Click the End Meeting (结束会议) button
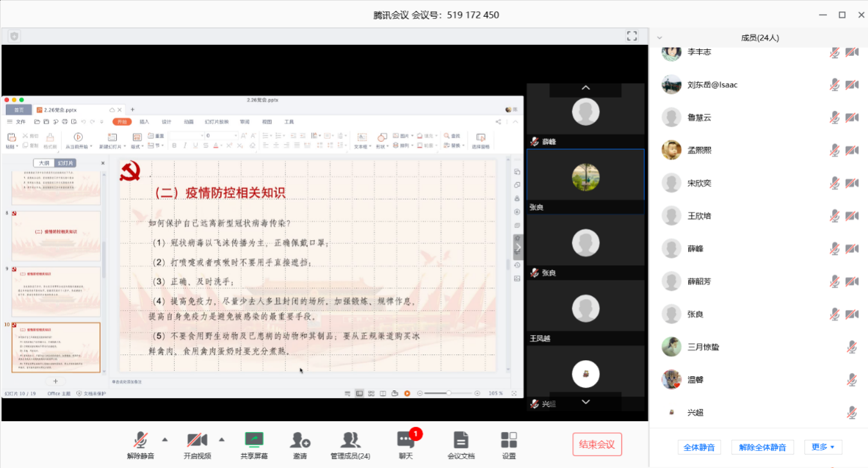 [x=597, y=444]
